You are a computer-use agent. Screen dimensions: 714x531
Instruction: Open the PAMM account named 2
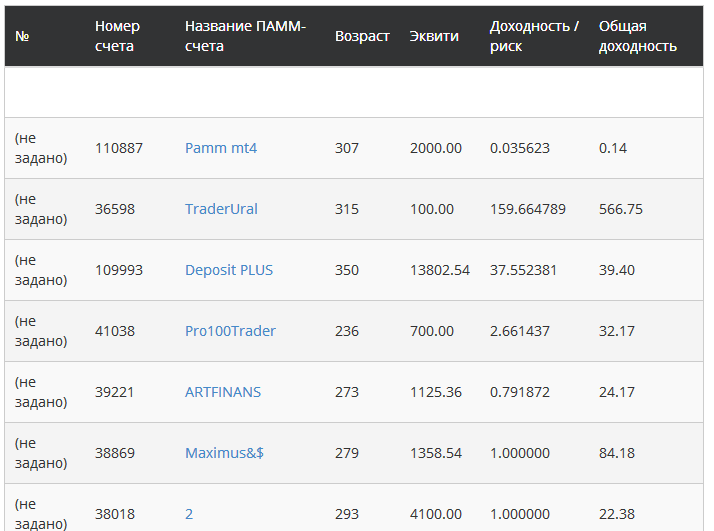[189, 514]
